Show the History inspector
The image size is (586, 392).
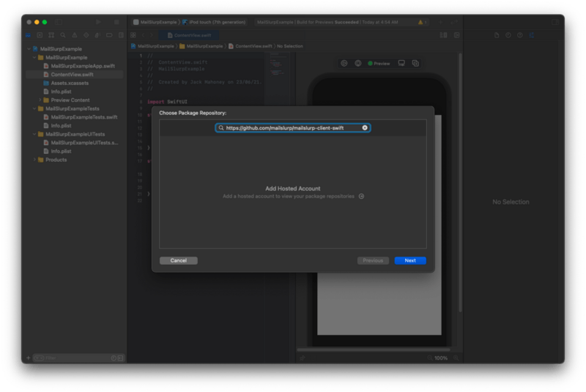point(508,35)
